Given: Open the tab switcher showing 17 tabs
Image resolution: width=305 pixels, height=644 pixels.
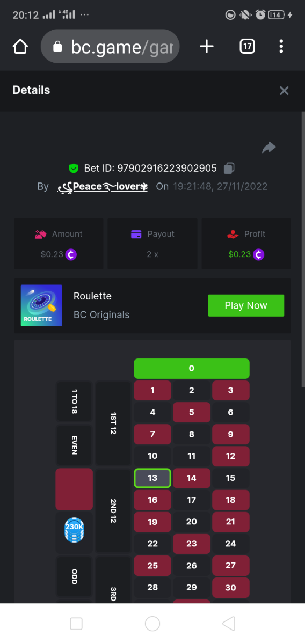Looking at the screenshot, I should [x=246, y=47].
